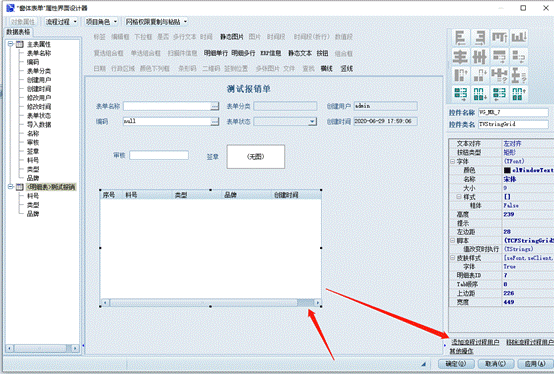554x374 pixels.
Task: Click the last teal grid arrangement icon
Action: 519,94
